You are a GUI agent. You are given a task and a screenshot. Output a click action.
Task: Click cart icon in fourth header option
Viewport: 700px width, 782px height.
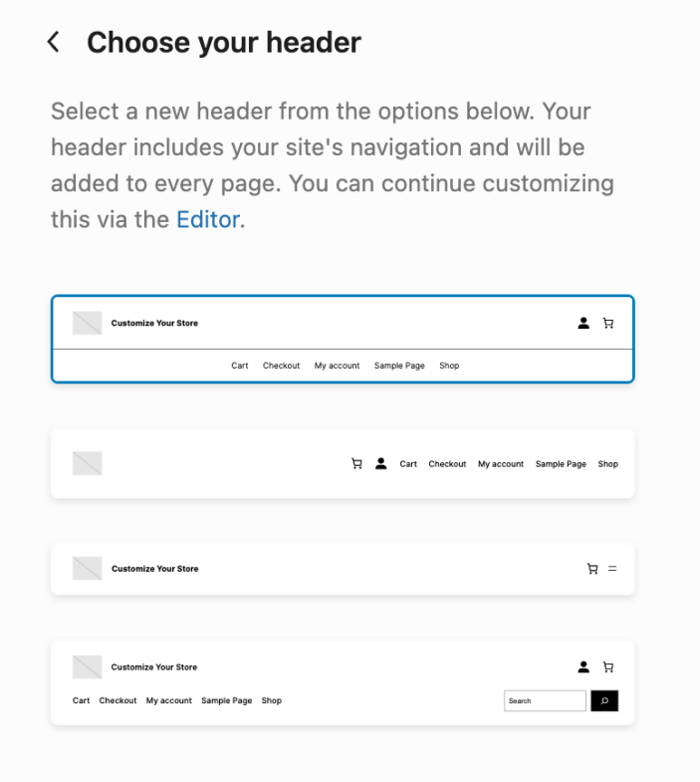[x=608, y=666]
